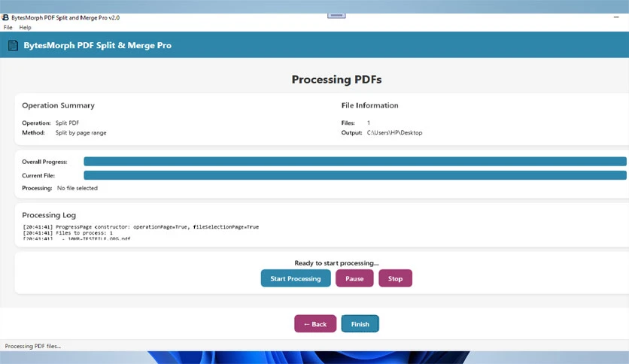Image resolution: width=629 pixels, height=364 pixels.
Task: Stop the PDF processing
Action: (x=395, y=278)
